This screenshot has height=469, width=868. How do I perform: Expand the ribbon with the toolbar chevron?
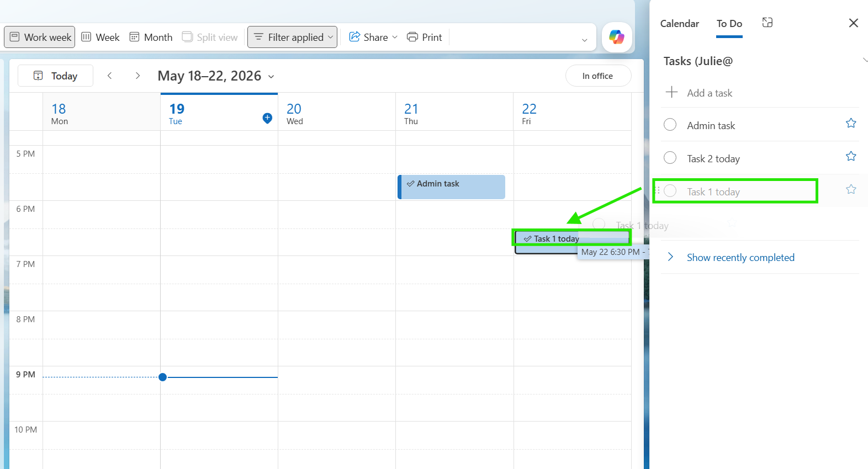tap(584, 40)
